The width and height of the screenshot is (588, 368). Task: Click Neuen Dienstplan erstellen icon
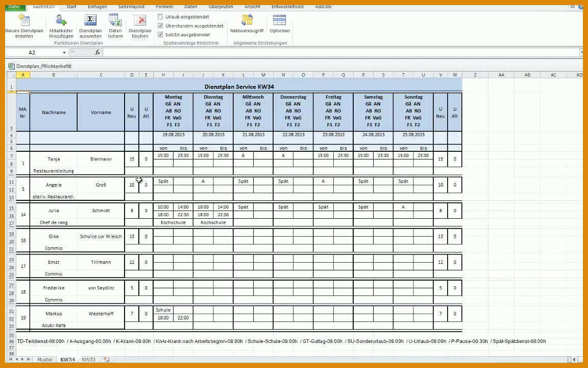point(24,20)
